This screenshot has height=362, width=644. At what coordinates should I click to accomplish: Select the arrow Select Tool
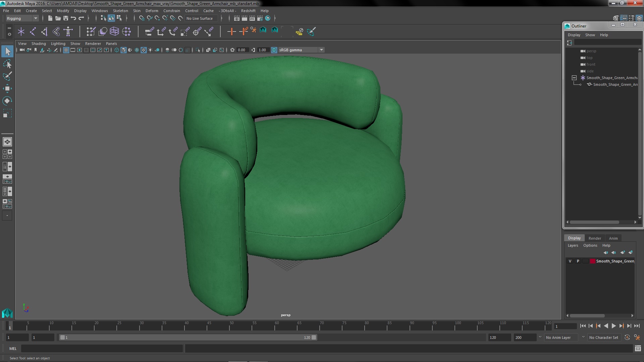click(x=7, y=51)
